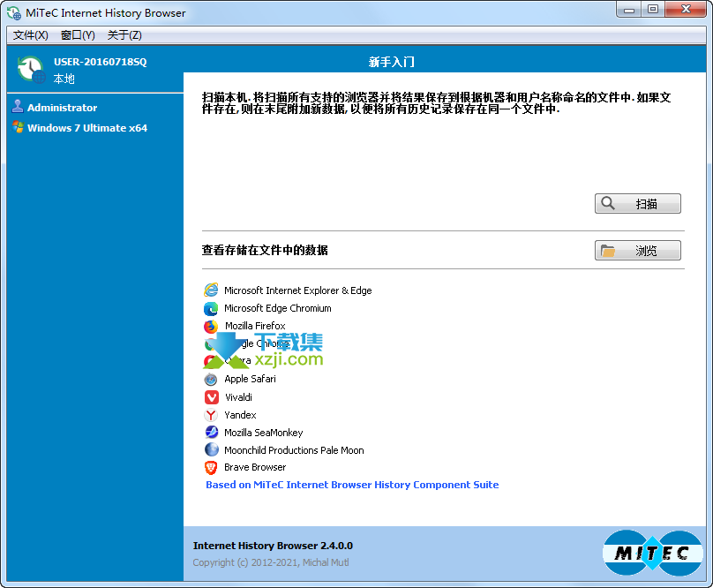
Task: Open the MiTeC Internet Browser History Component Suite link
Action: pos(352,485)
